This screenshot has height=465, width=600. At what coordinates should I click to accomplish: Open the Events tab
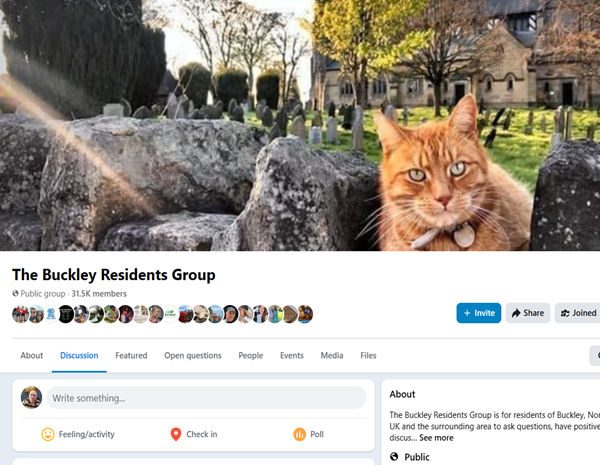(x=292, y=355)
